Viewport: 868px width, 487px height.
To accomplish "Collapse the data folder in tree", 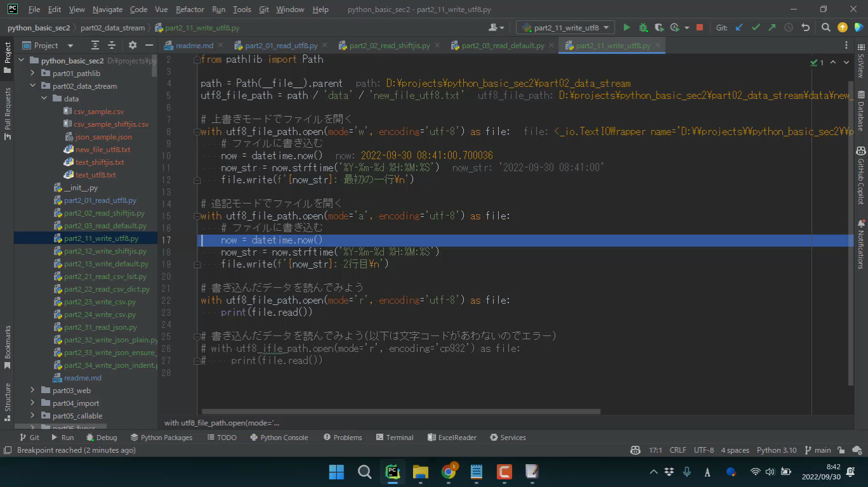I will 44,99.
